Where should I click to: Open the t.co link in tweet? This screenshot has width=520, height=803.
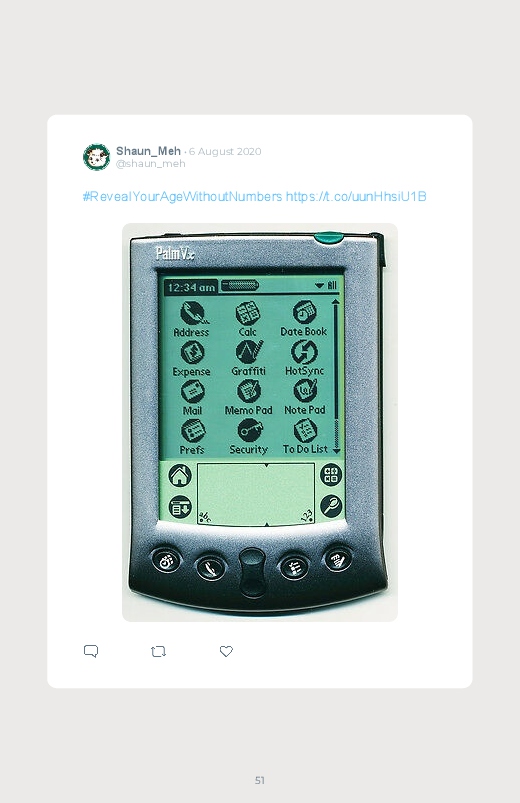point(356,197)
